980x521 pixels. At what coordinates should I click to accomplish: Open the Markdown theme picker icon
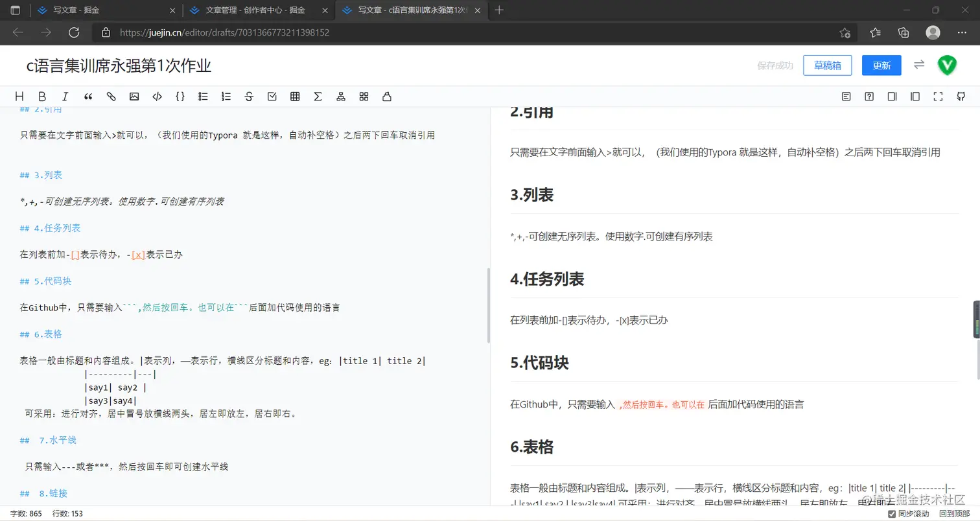click(364, 97)
